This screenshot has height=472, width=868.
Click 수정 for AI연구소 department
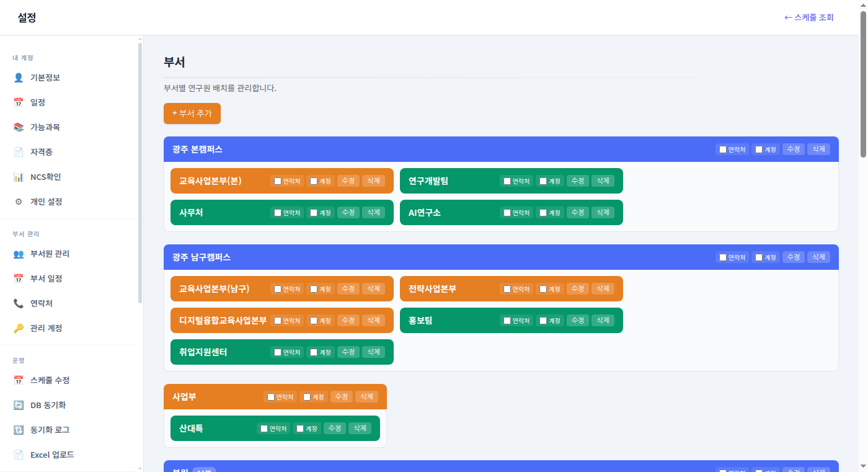(577, 213)
